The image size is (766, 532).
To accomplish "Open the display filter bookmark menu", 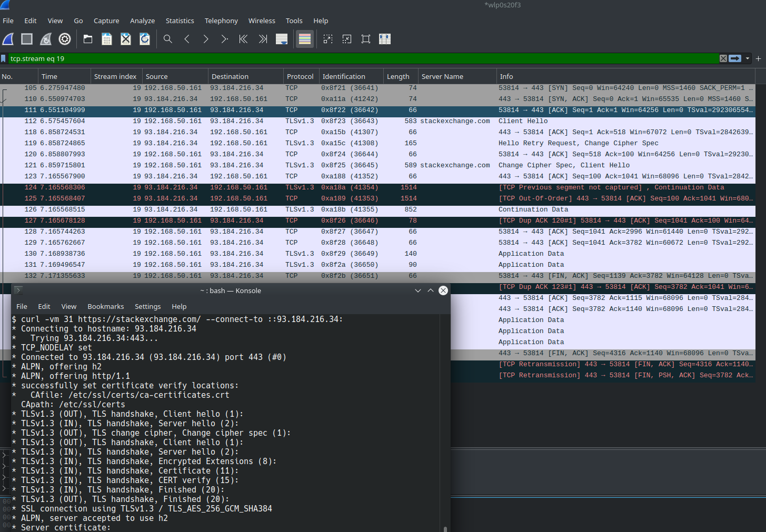I will click(4, 58).
